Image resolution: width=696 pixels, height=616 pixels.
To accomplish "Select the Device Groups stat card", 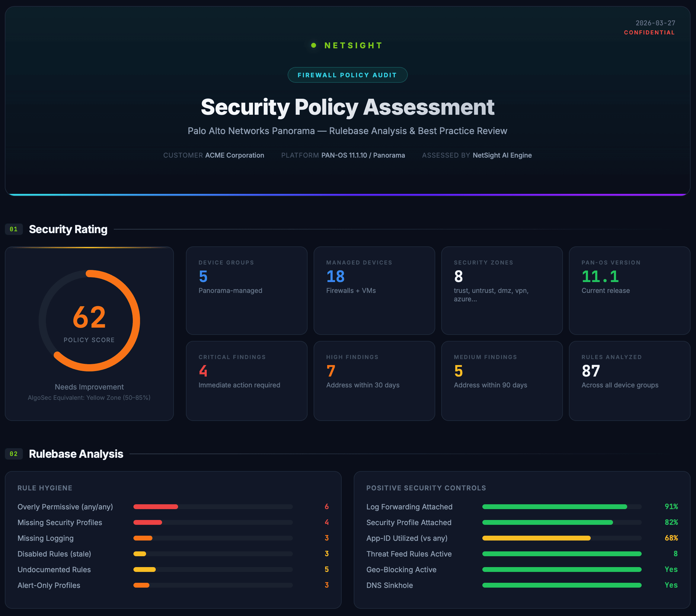I will (247, 290).
